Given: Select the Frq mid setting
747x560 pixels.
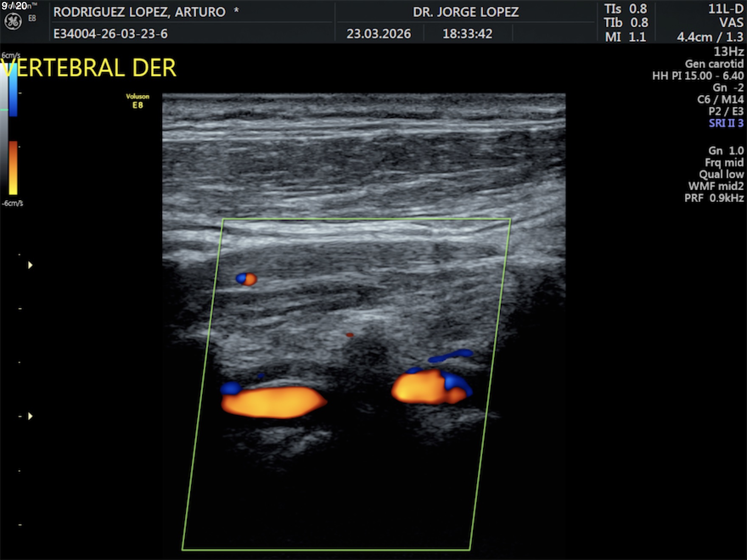Looking at the screenshot, I should click(724, 162).
